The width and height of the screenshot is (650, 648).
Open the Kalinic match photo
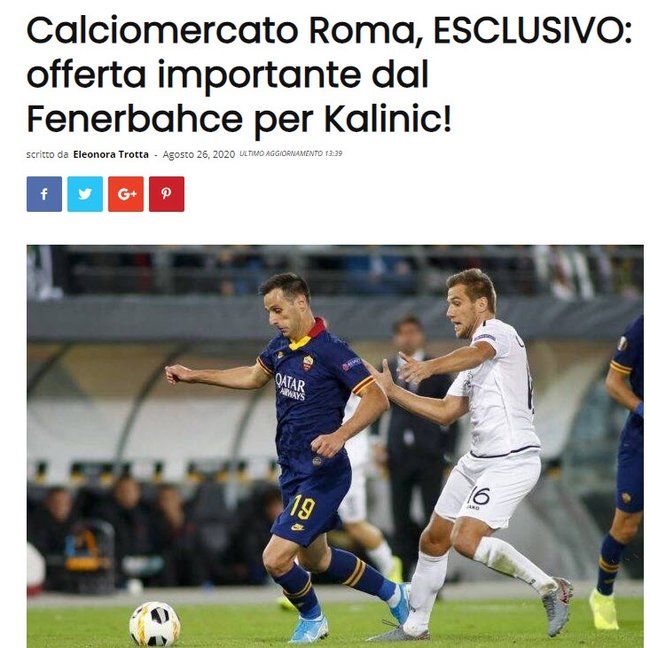tap(335, 446)
